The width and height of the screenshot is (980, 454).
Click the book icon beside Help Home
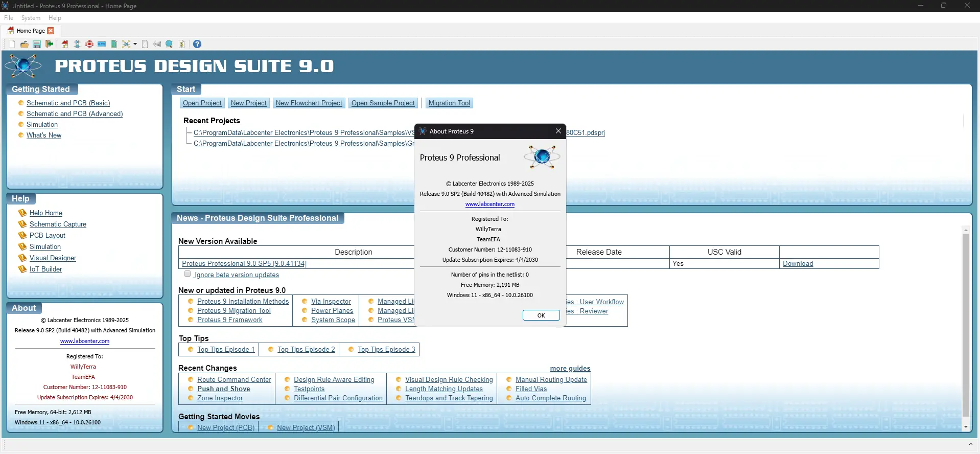click(x=22, y=213)
